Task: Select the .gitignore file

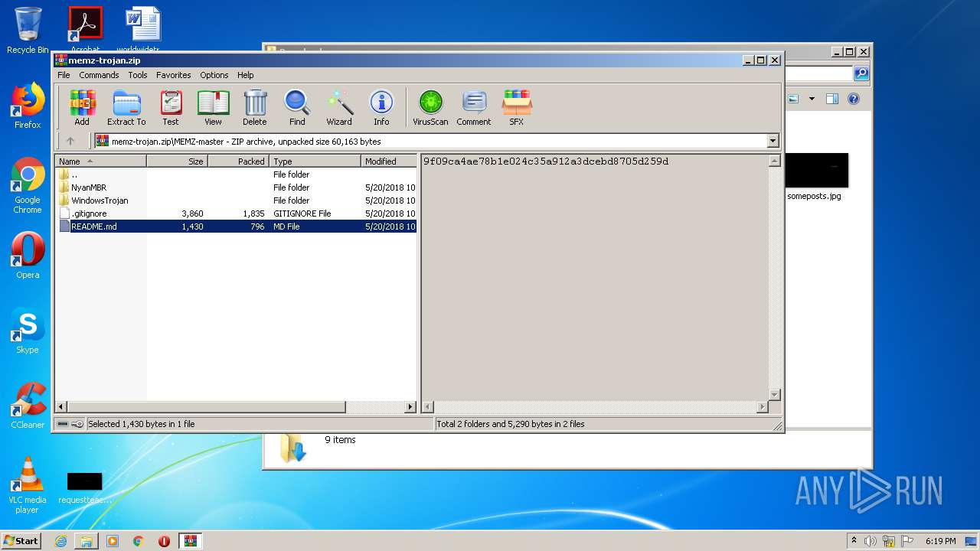Action: click(x=236, y=214)
